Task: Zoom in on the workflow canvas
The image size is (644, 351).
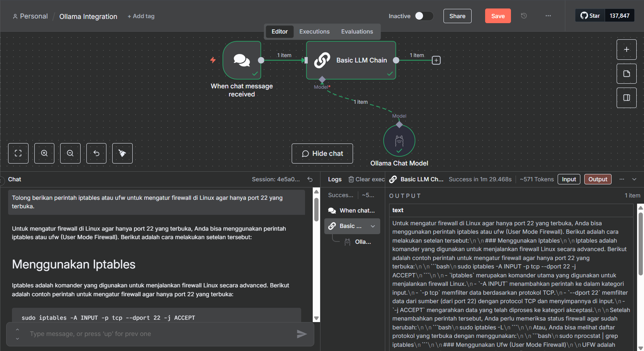Action: point(44,153)
